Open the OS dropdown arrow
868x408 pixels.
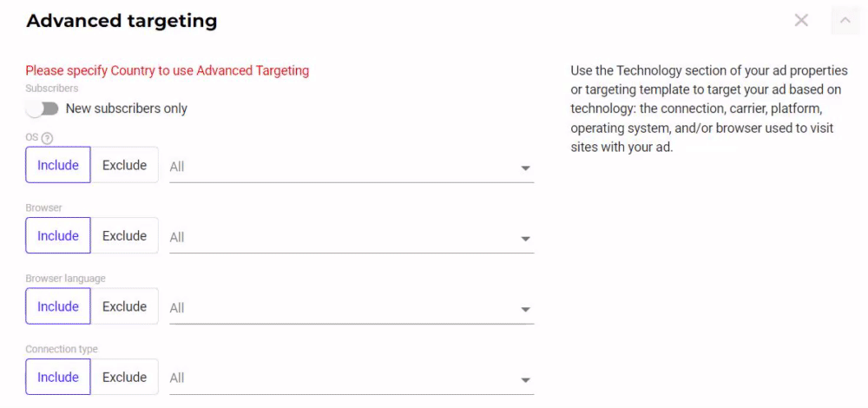525,168
